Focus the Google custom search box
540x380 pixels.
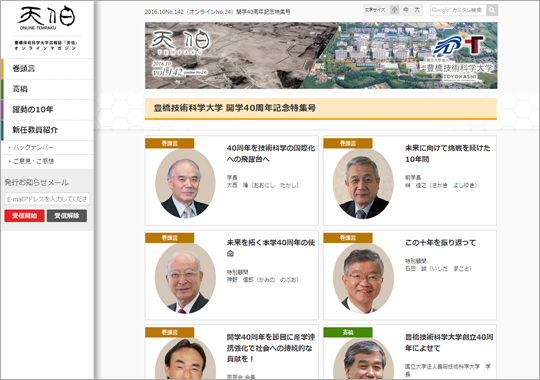point(458,10)
